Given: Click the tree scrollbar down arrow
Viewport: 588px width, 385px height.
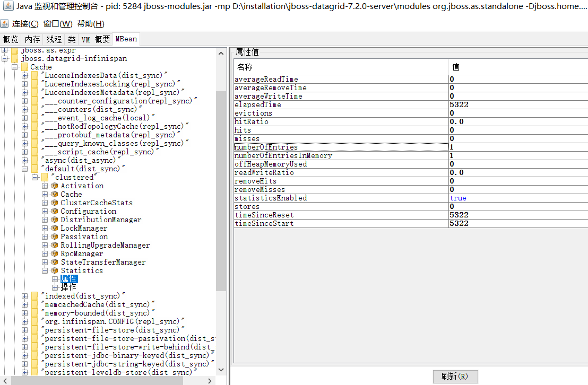Looking at the screenshot, I should pos(221,370).
